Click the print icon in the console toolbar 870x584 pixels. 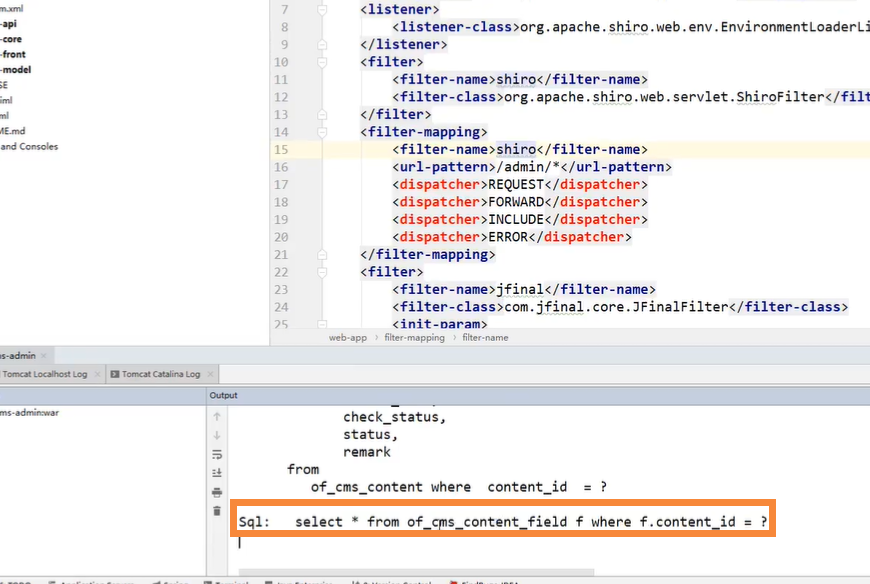pos(217,492)
